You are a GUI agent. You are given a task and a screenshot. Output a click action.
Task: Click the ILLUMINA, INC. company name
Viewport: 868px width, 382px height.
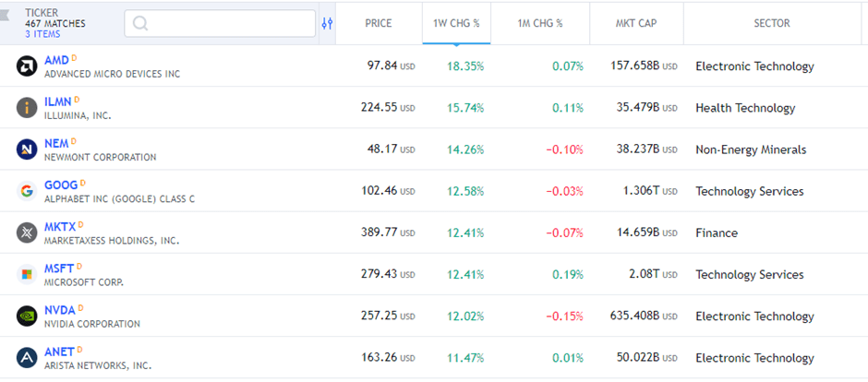tap(78, 115)
